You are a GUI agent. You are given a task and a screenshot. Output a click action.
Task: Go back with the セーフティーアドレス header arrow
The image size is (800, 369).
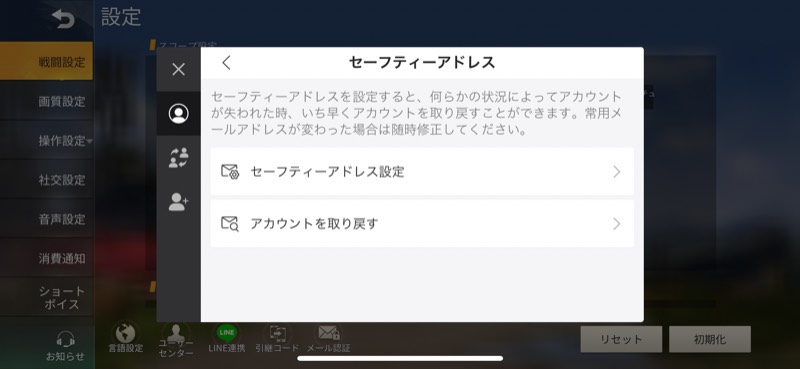227,63
